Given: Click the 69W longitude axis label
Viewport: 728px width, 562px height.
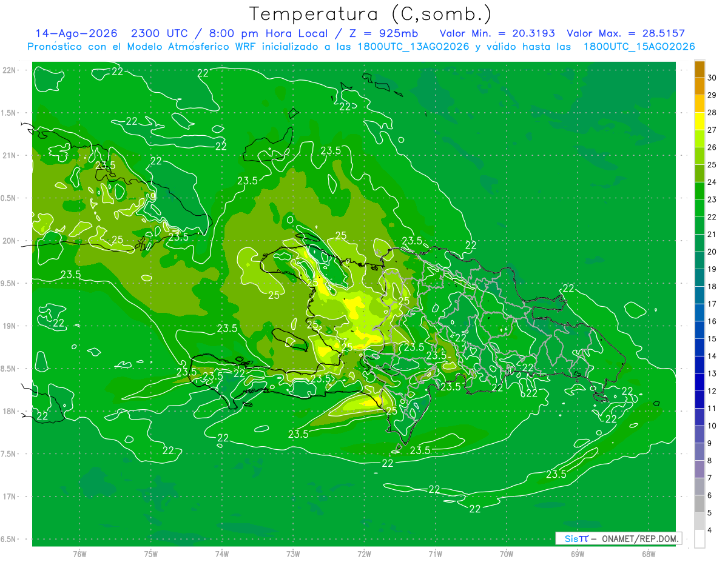Looking at the screenshot, I should coord(578,554).
